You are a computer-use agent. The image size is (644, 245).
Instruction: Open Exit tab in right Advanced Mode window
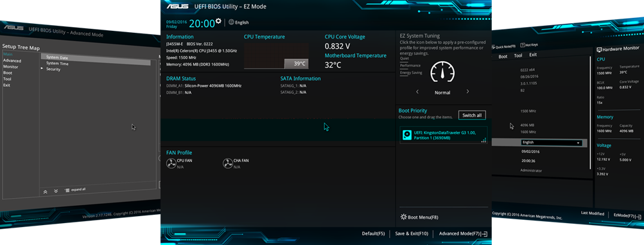(533, 55)
